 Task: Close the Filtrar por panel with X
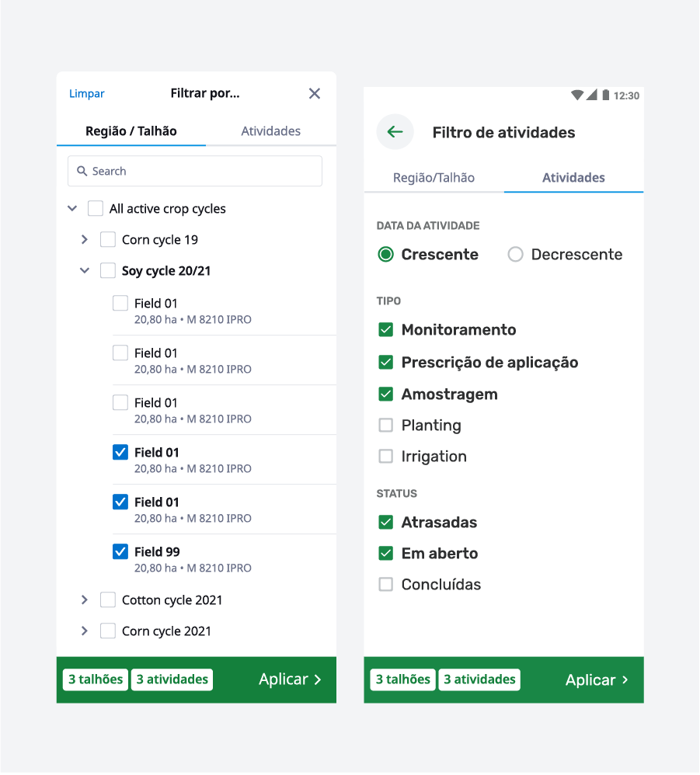(315, 93)
